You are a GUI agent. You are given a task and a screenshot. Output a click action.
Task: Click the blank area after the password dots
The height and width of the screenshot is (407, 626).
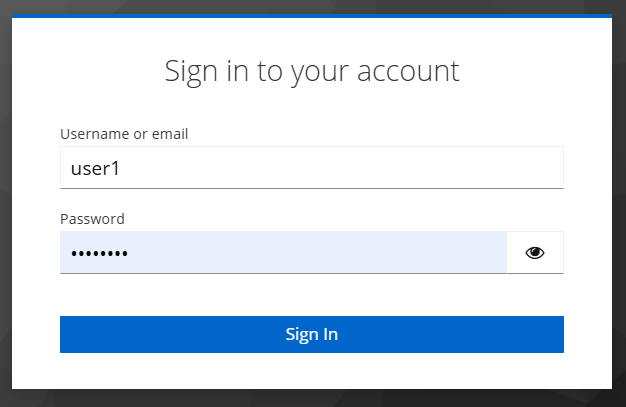point(320,253)
